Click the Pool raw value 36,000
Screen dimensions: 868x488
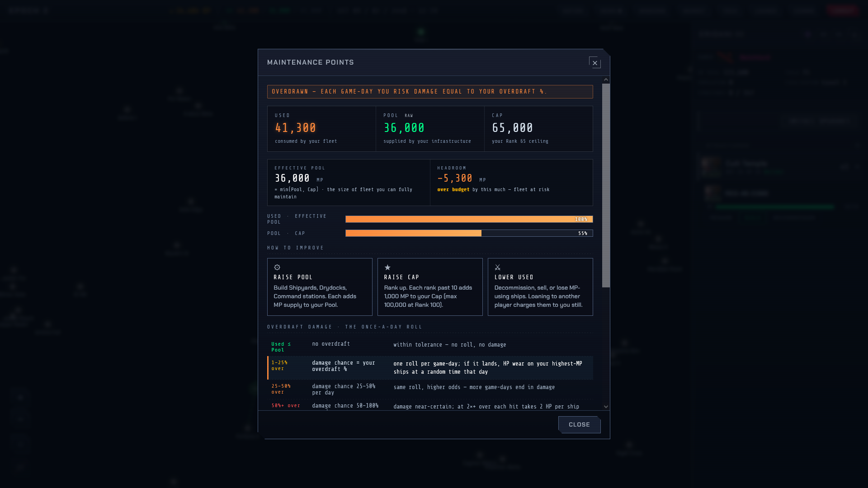[x=404, y=128]
